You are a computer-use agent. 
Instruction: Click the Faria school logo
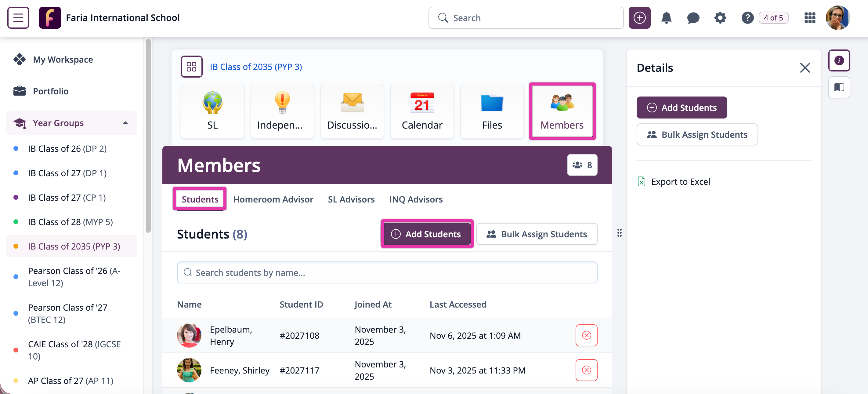[50, 17]
